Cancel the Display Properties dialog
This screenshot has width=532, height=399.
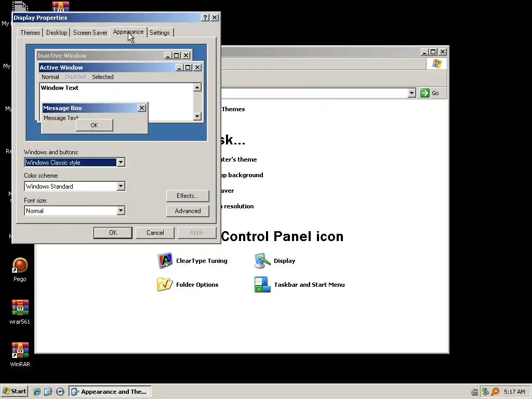[155, 232]
